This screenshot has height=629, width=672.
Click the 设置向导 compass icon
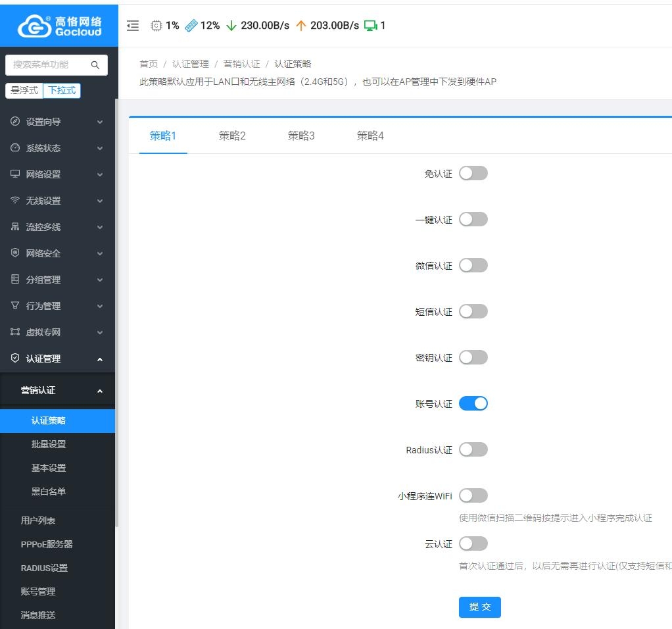[x=15, y=121]
